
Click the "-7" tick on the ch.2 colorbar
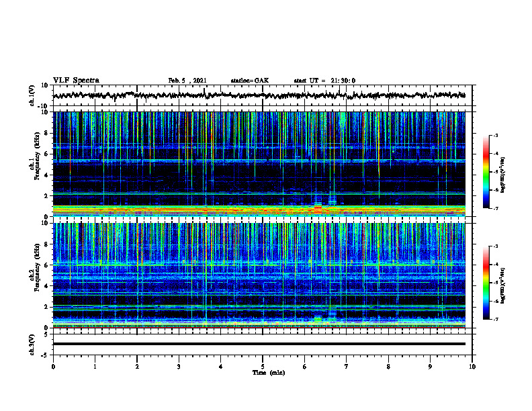coord(496,319)
